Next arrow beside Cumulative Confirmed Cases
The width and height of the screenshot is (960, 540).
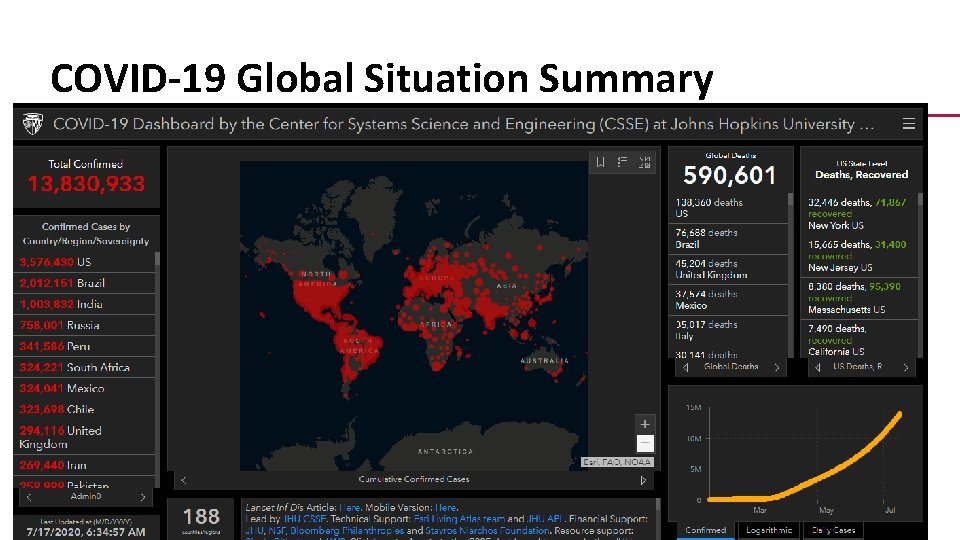pyautogui.click(x=643, y=480)
